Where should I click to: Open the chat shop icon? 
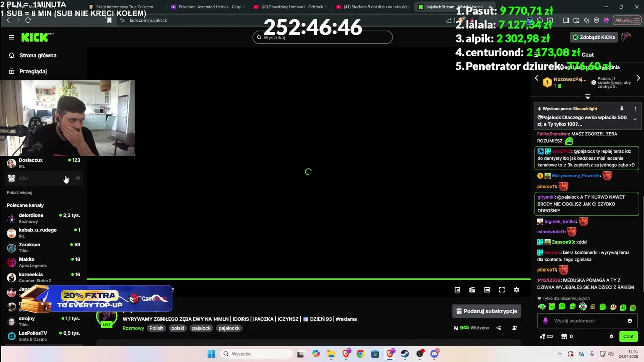564,337
